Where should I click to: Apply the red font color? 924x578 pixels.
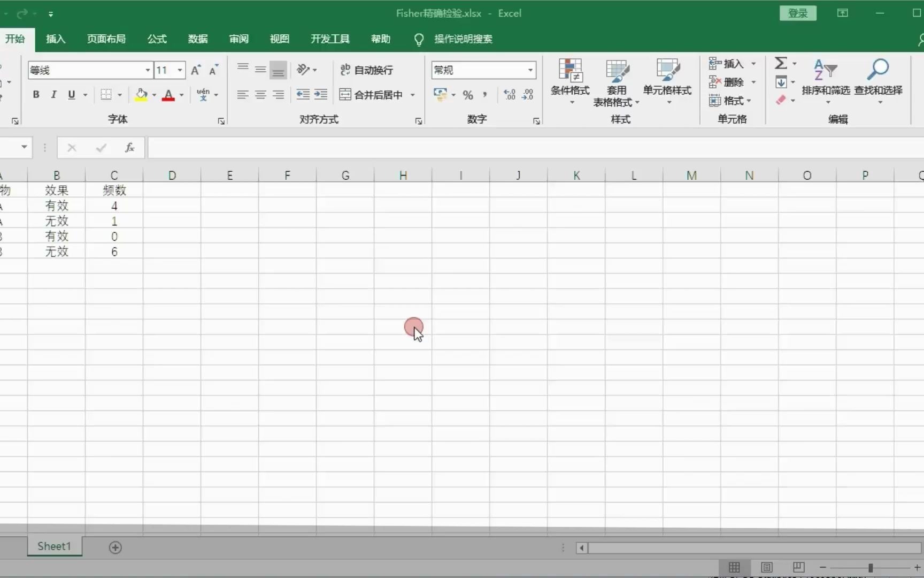click(168, 95)
